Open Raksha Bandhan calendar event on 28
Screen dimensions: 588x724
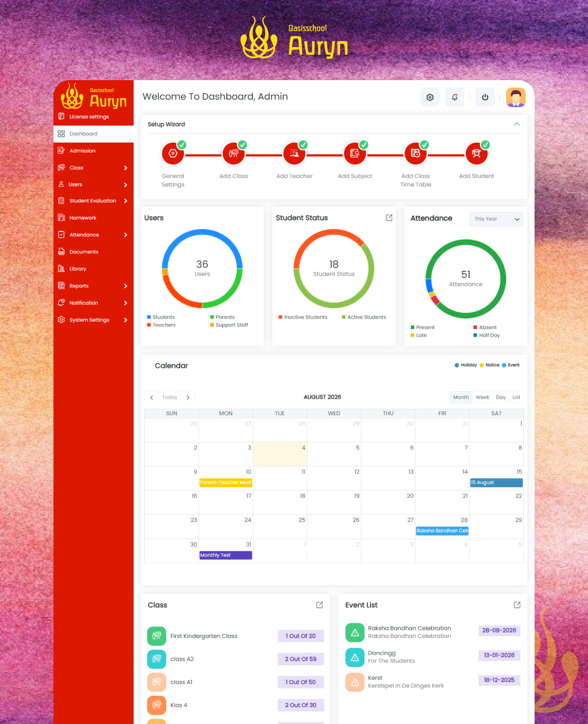point(442,531)
